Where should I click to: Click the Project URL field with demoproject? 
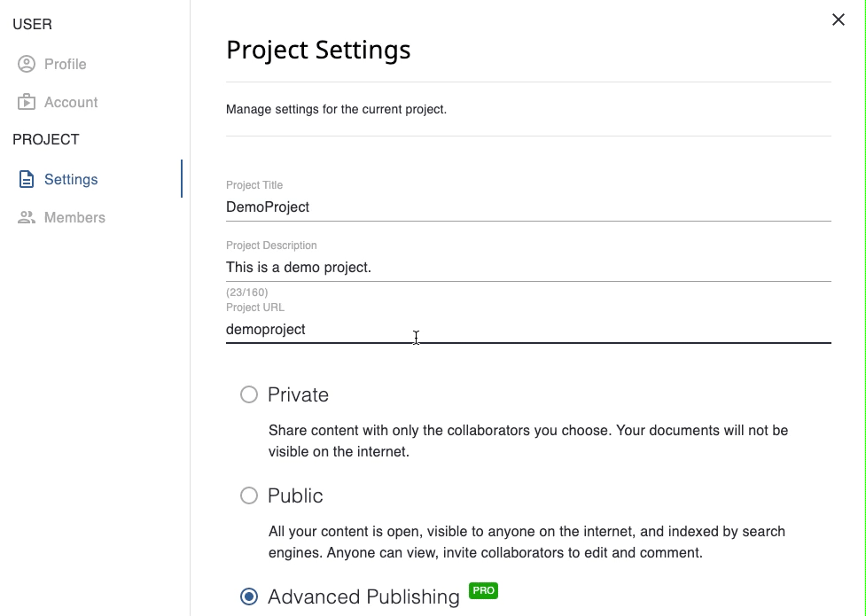coord(527,329)
